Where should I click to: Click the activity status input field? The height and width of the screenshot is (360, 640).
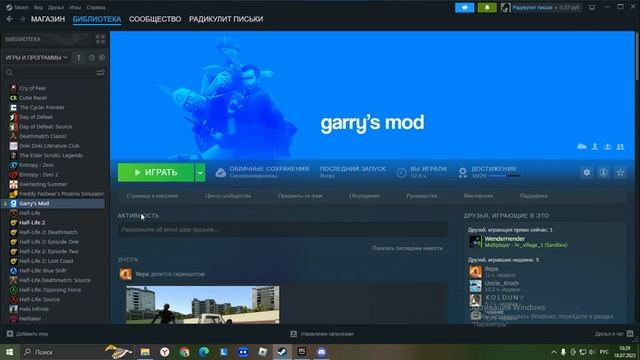(x=282, y=230)
